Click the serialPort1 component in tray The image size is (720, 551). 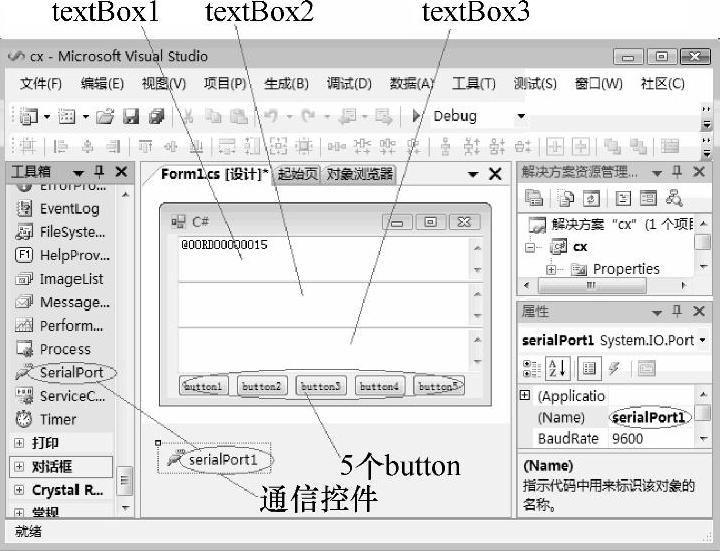click(x=214, y=459)
